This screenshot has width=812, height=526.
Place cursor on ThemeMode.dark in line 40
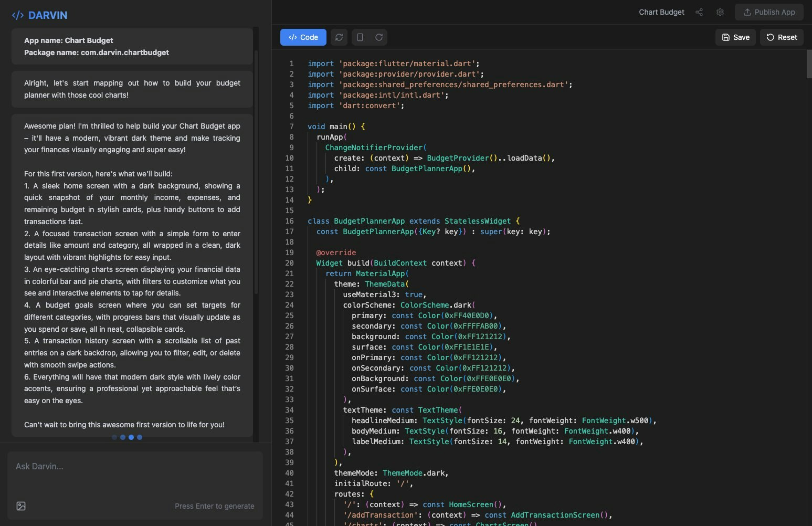(x=415, y=473)
